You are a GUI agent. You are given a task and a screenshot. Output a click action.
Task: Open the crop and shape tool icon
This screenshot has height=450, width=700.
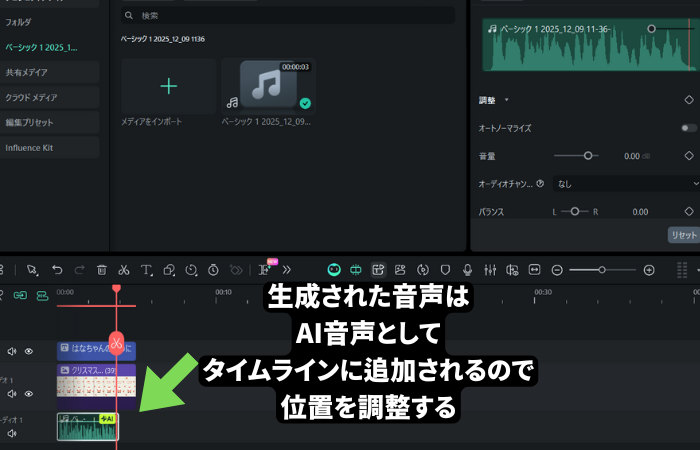[x=169, y=270]
